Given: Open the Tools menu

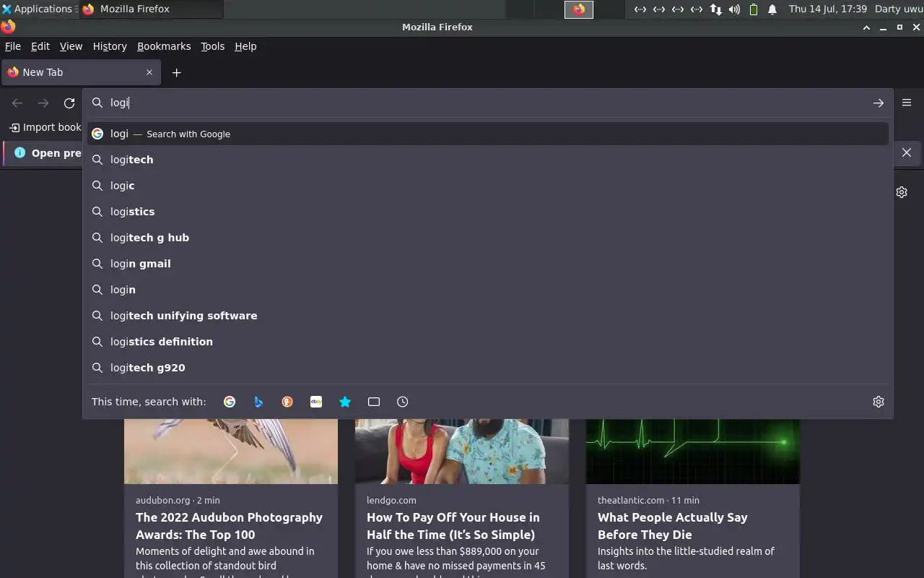Looking at the screenshot, I should 212,46.
